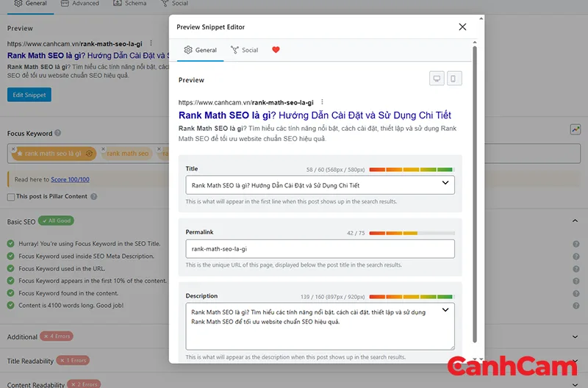The image size is (588, 388).
Task: Open help for SEO Title keyword check
Action: point(576,244)
